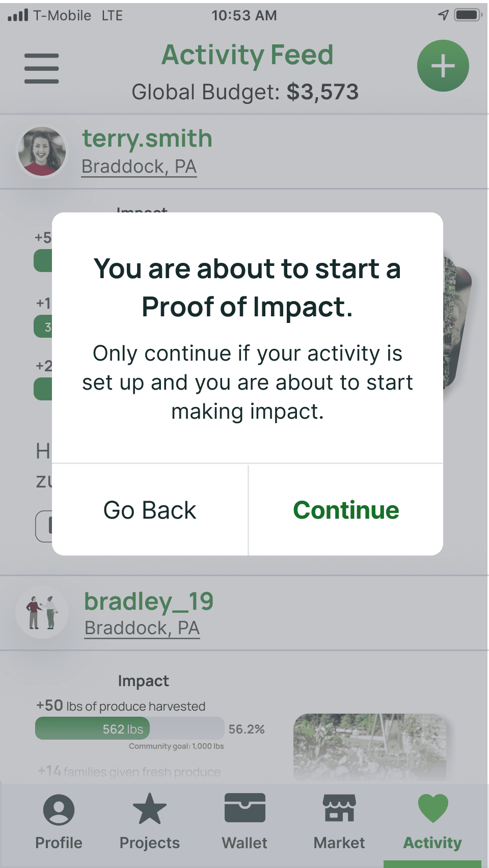Screen dimensions: 489x868
Task: Open the terry.smith username link
Action: (147, 139)
